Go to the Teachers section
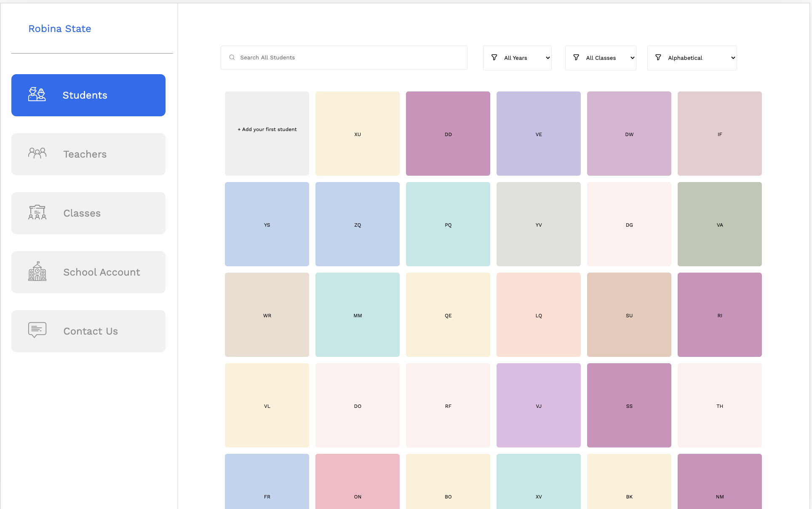 pos(88,154)
